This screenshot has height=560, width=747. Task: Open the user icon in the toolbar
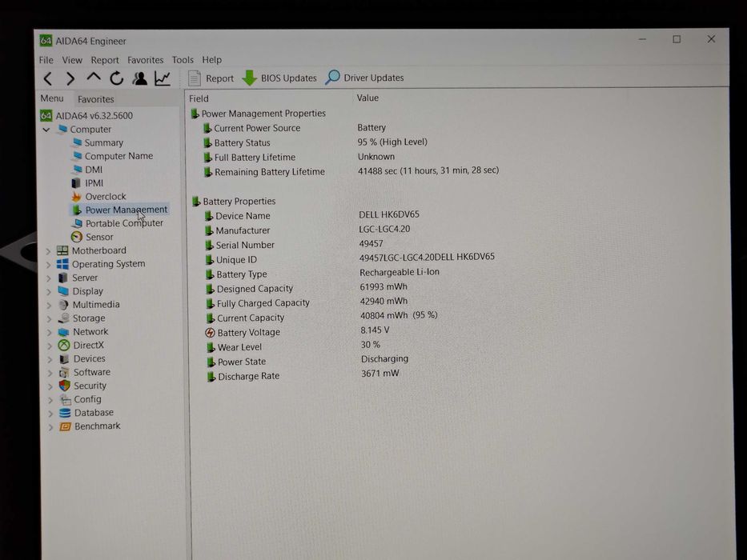[139, 78]
